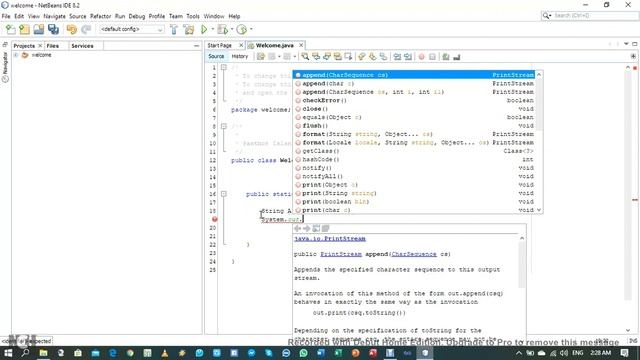Click the javadoc popup vertical scrollbar
This screenshot has height=360, width=640.
(522, 265)
